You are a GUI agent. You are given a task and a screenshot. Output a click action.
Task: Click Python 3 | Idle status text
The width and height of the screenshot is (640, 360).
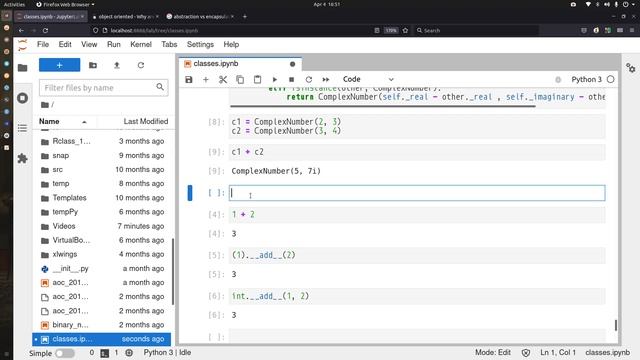[x=167, y=353]
